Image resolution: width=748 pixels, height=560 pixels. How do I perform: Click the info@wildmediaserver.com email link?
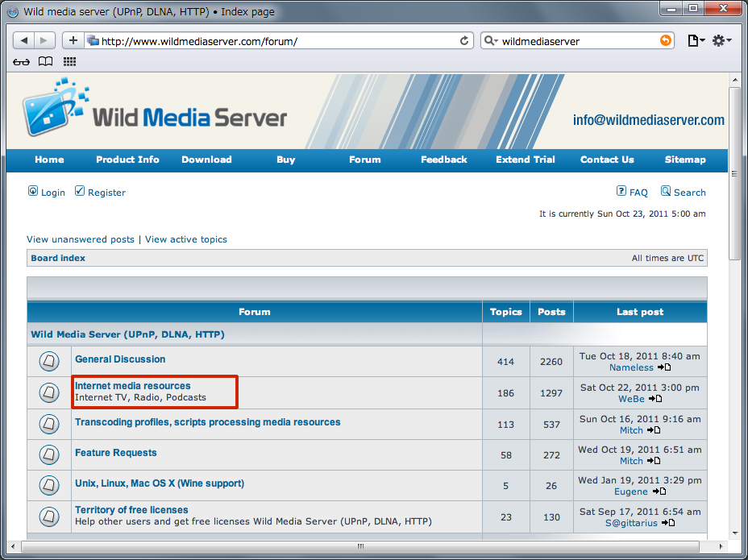(x=649, y=120)
